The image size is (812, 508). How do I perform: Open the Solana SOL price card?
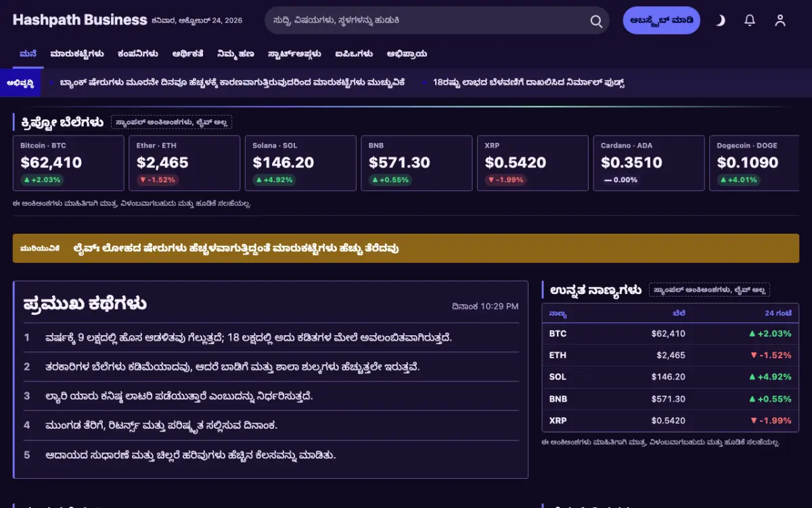coord(301,163)
